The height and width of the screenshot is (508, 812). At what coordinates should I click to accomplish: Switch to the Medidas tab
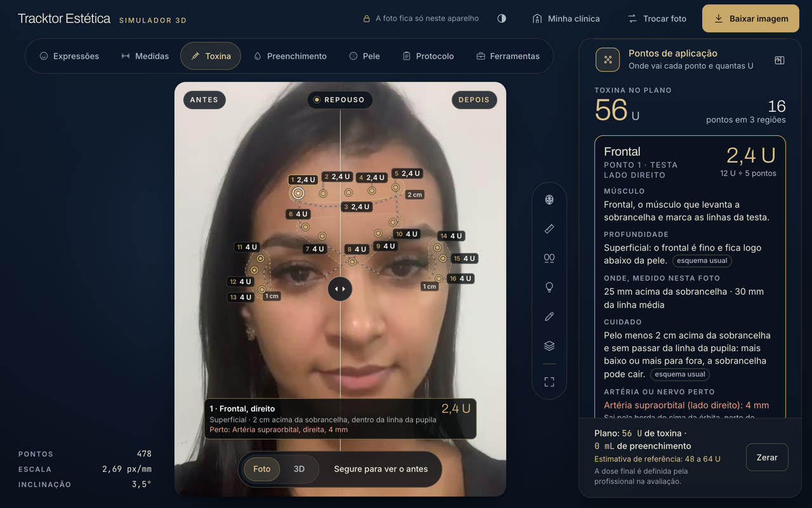145,56
